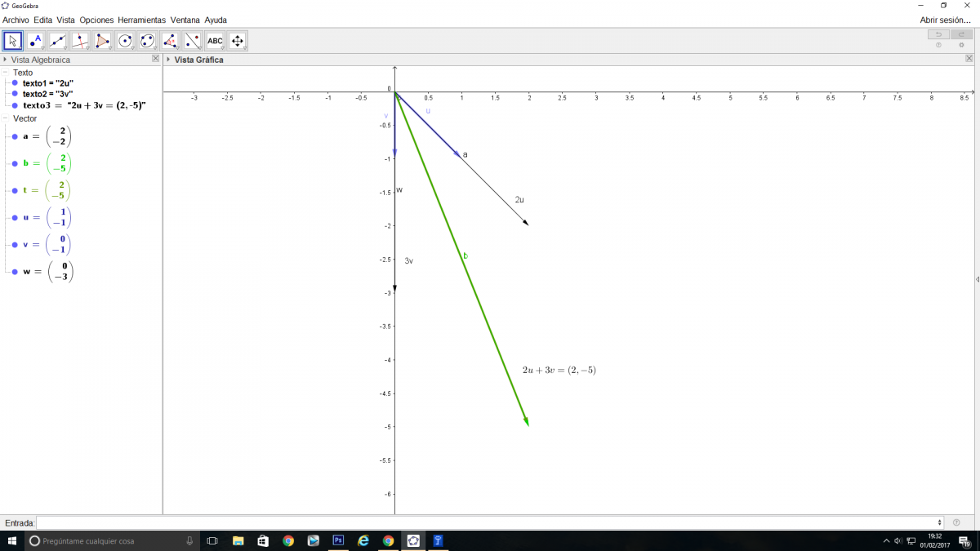The height and width of the screenshot is (551, 980).
Task: Select the Point tool in toolbar
Action: point(35,41)
